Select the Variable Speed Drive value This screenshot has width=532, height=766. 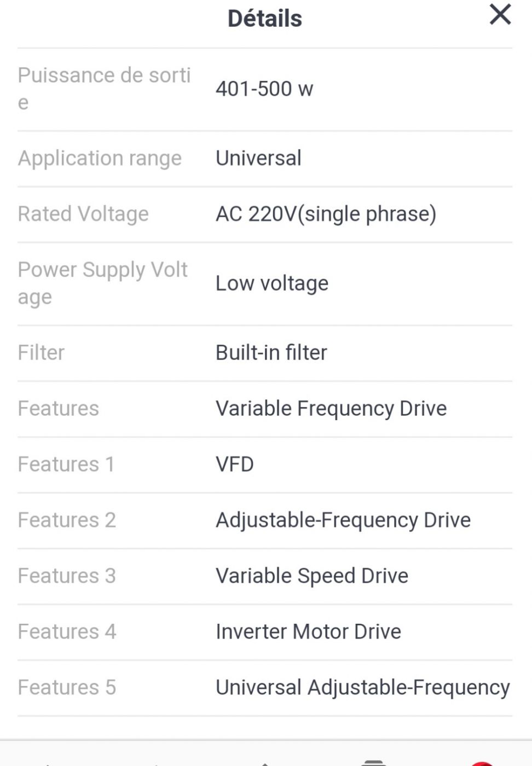tap(312, 576)
